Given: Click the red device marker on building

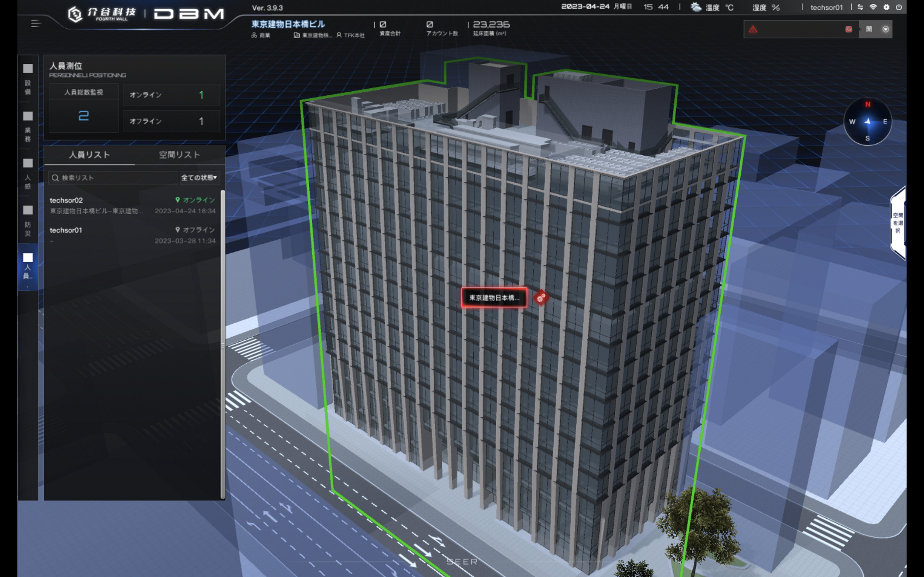Looking at the screenshot, I should click(541, 298).
